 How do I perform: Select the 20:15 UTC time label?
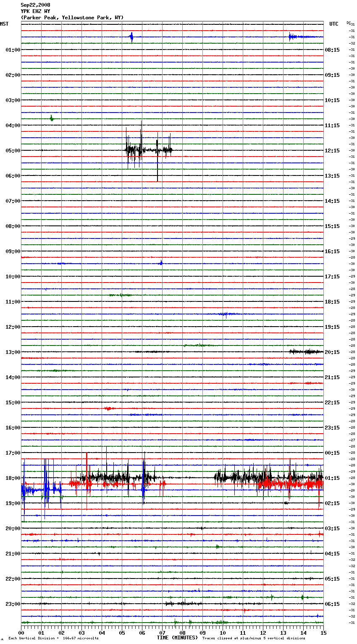[332, 352]
